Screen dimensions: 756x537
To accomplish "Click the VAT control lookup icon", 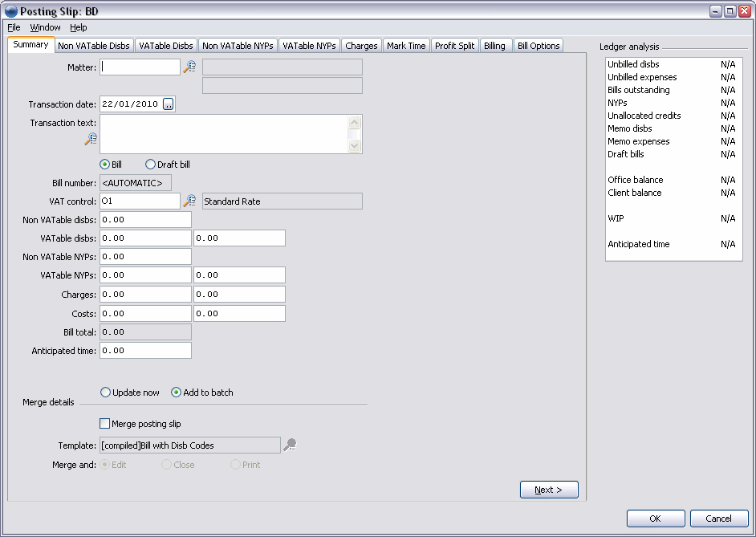I will click(x=189, y=201).
